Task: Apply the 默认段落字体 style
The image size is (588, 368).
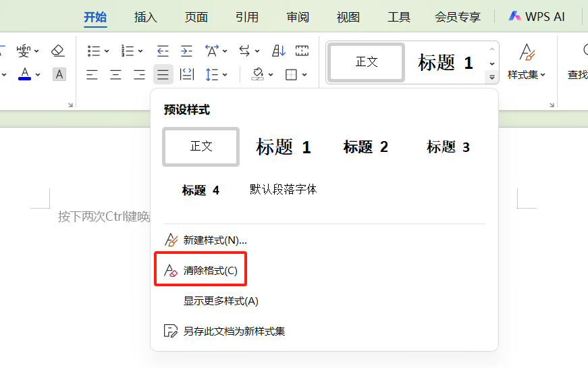Action: pos(283,190)
